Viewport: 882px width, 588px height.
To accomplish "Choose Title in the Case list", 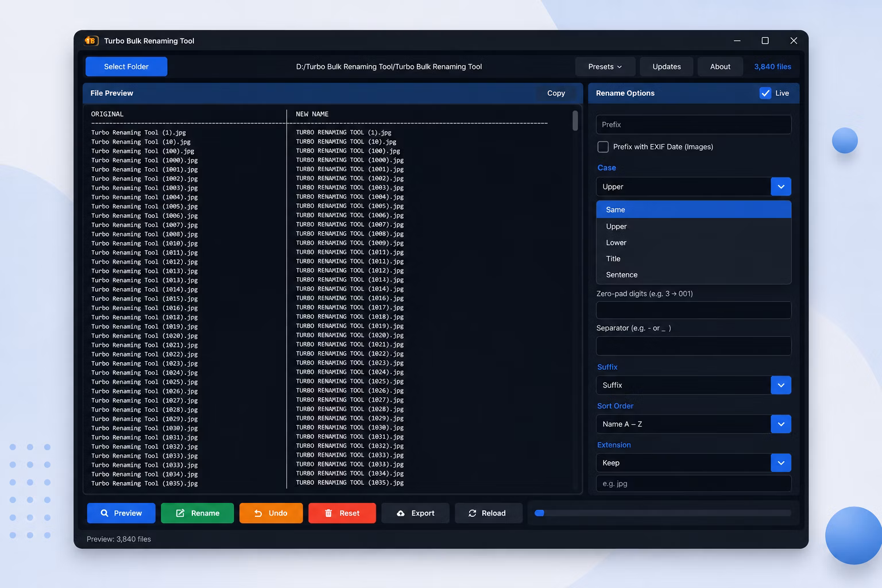I will 694,258.
